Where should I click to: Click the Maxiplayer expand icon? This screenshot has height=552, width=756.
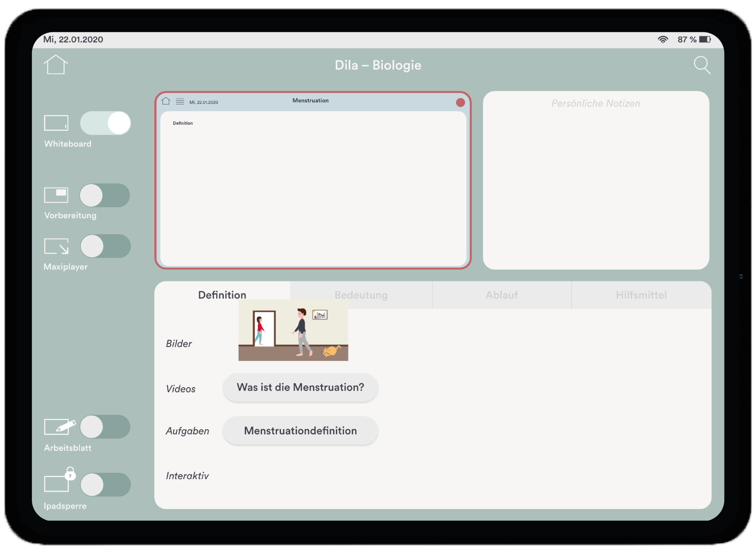click(x=56, y=246)
